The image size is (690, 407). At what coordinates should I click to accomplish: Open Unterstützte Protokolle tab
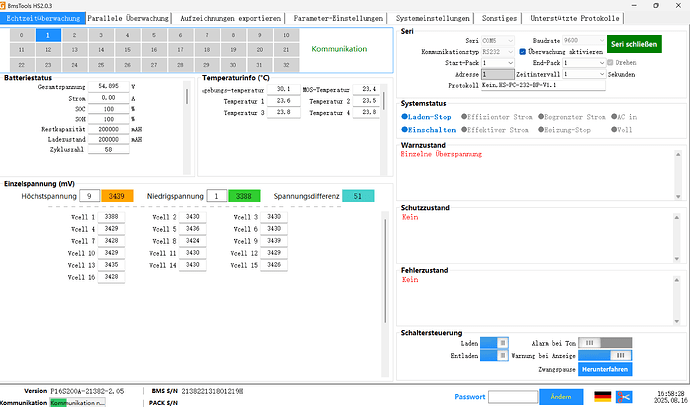point(575,18)
